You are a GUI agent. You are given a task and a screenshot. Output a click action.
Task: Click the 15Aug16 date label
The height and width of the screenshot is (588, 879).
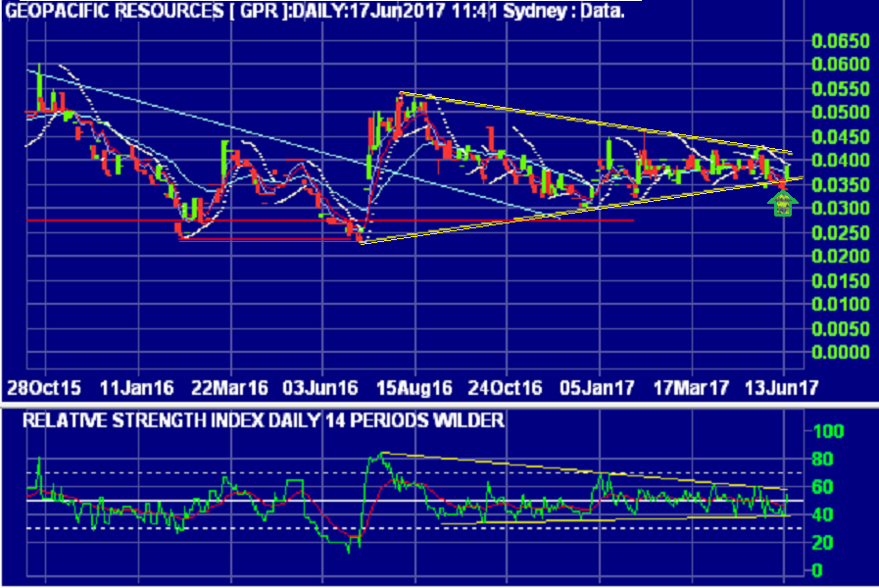point(414,388)
